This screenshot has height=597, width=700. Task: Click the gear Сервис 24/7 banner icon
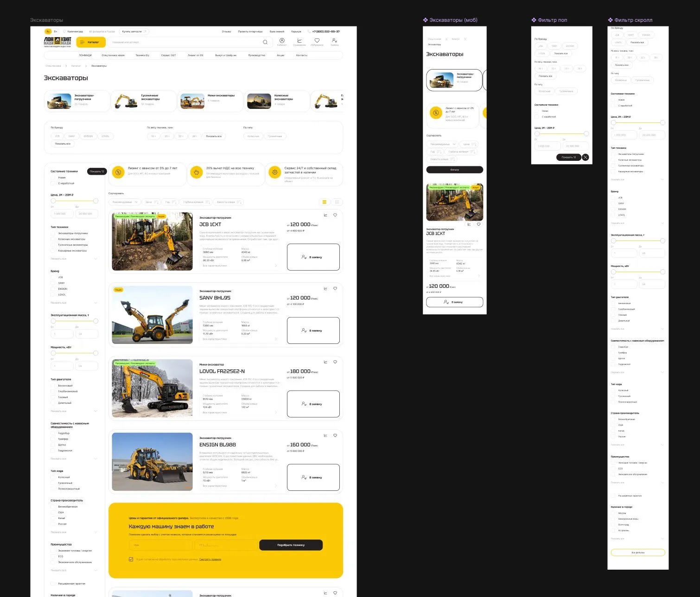(275, 172)
